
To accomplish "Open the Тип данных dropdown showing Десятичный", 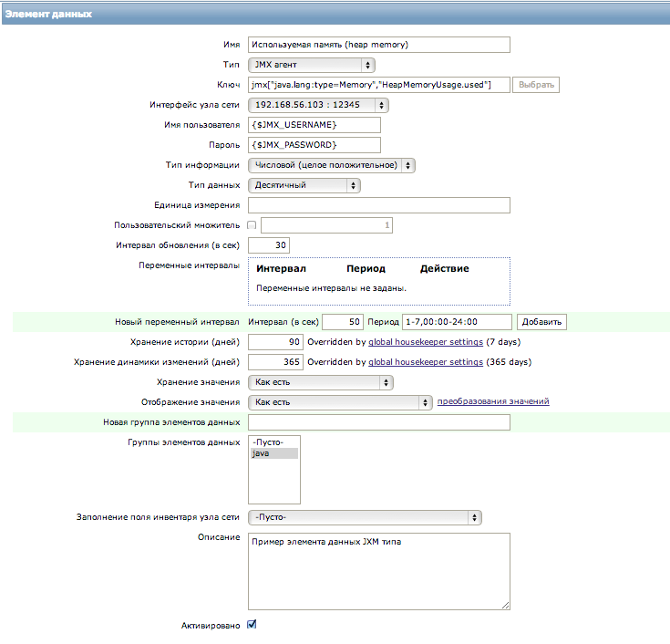I will (304, 185).
